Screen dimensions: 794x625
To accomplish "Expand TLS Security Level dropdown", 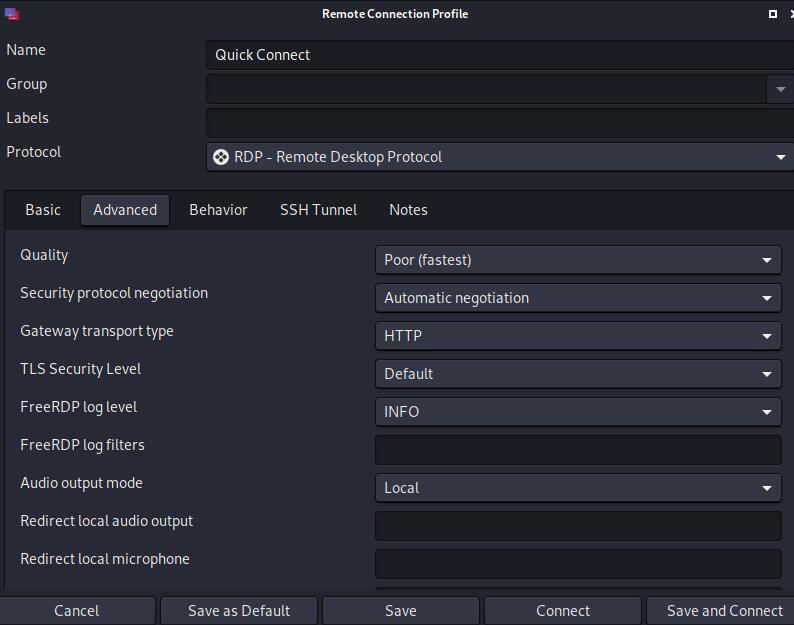I will (x=577, y=374).
